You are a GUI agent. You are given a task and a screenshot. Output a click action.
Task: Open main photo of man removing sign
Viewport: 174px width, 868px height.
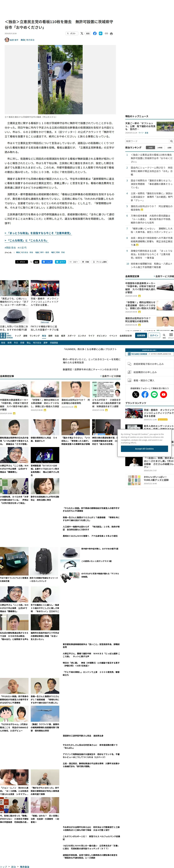point(60,80)
